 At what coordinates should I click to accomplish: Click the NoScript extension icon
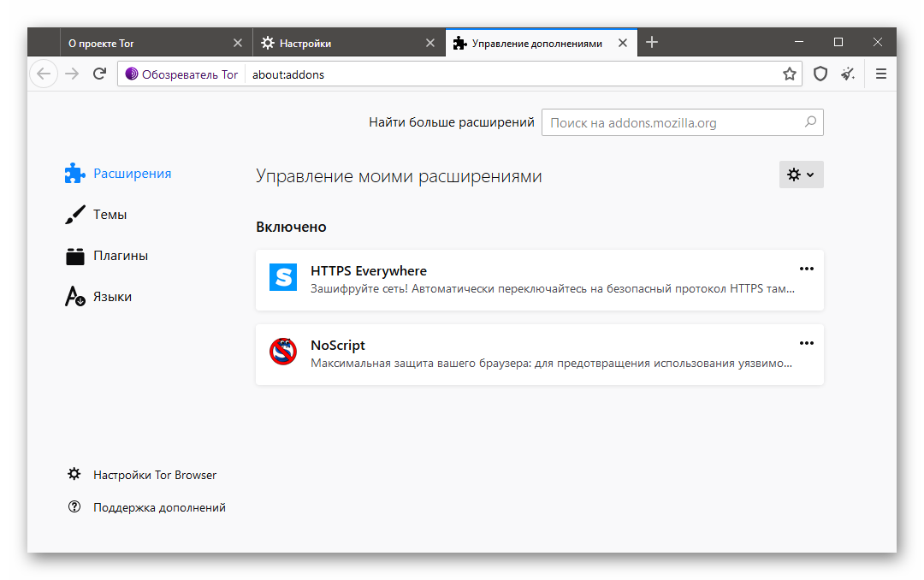pos(283,352)
